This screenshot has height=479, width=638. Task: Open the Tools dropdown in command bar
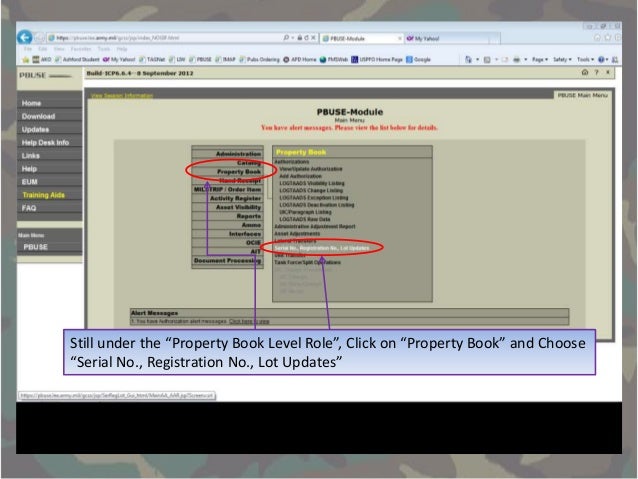(x=585, y=59)
